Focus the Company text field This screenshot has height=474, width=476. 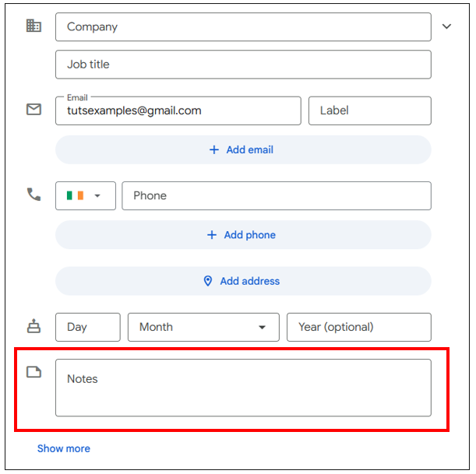tap(243, 26)
